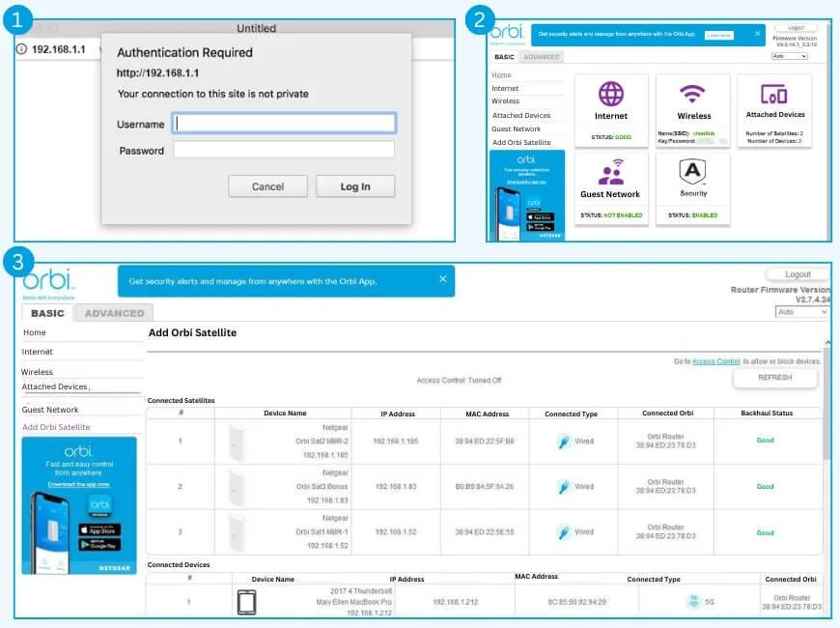Click wired icon in Orbi Sat1 MBR-1 row
The height and width of the screenshot is (628, 840).
tap(563, 532)
